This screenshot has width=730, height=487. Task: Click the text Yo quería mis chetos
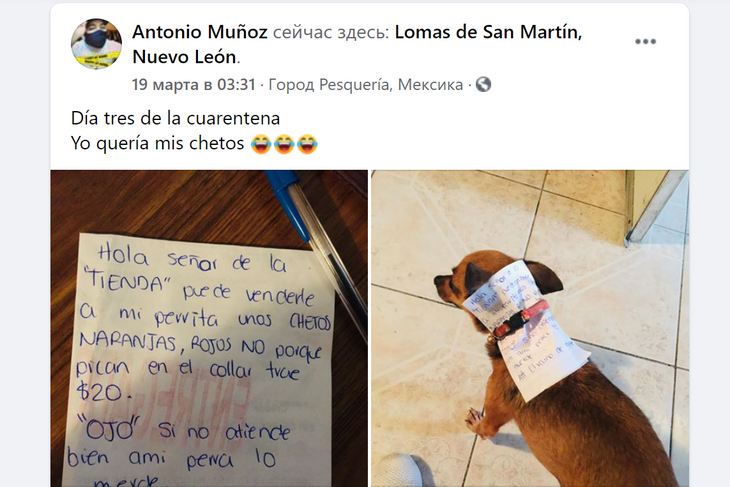pyautogui.click(x=157, y=144)
